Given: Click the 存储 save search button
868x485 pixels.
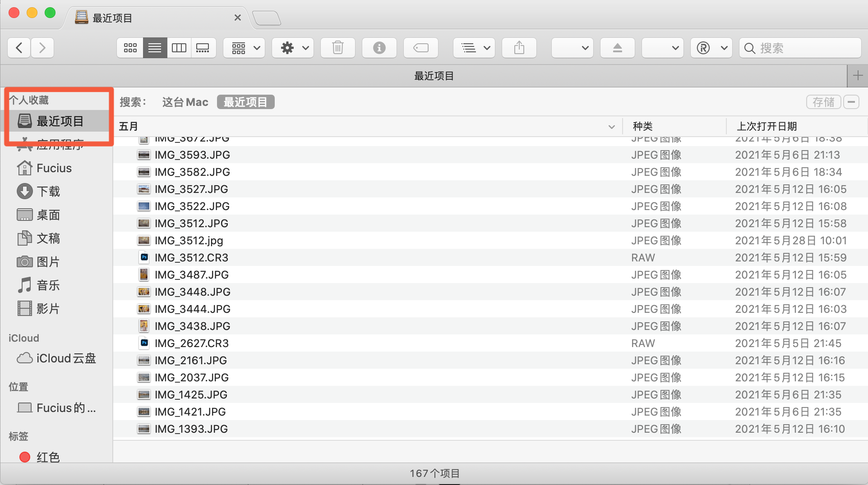Looking at the screenshot, I should pyautogui.click(x=823, y=102).
